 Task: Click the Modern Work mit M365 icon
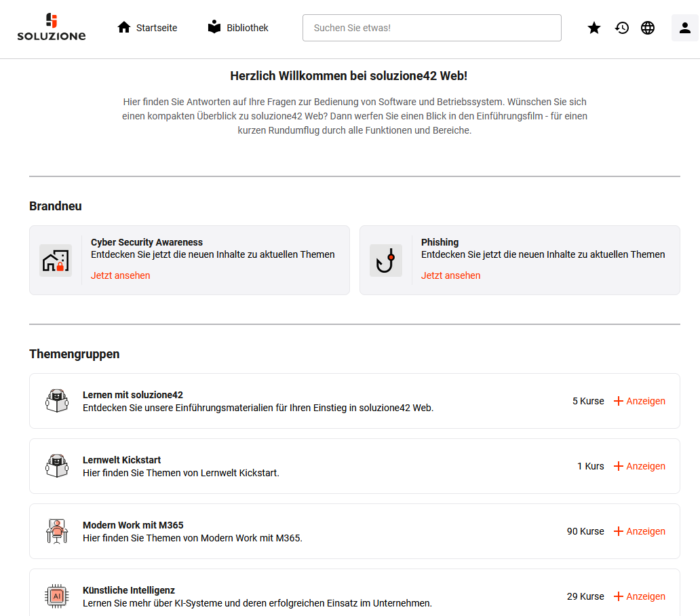point(57,531)
